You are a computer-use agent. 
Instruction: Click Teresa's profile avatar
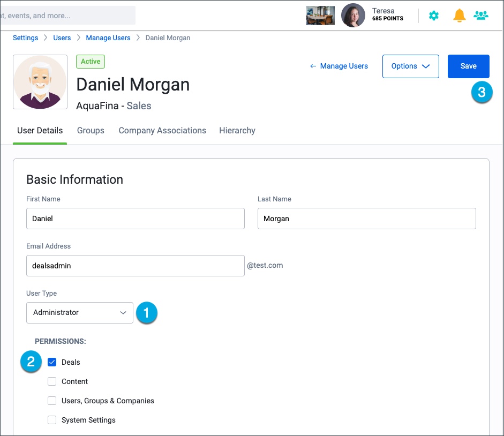click(353, 16)
